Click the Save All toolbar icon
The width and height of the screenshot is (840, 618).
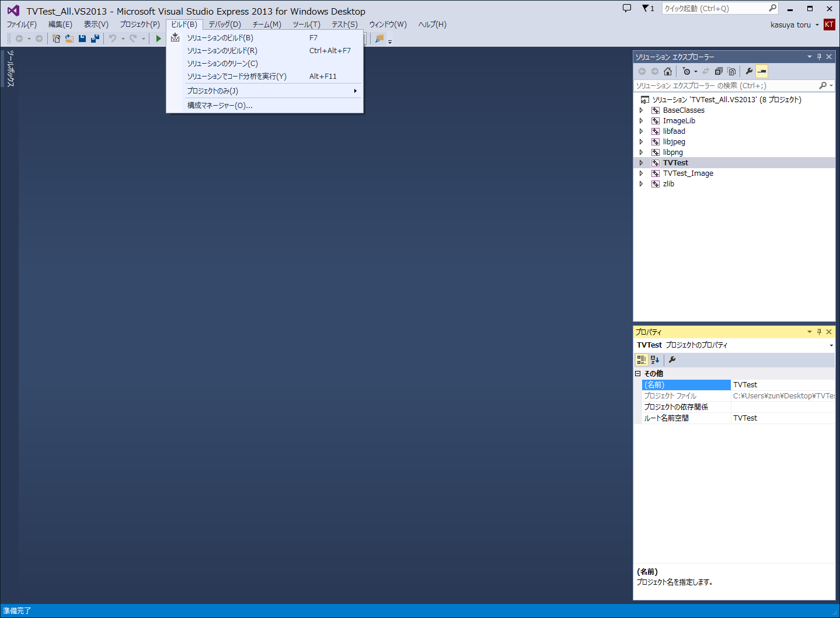click(95, 39)
